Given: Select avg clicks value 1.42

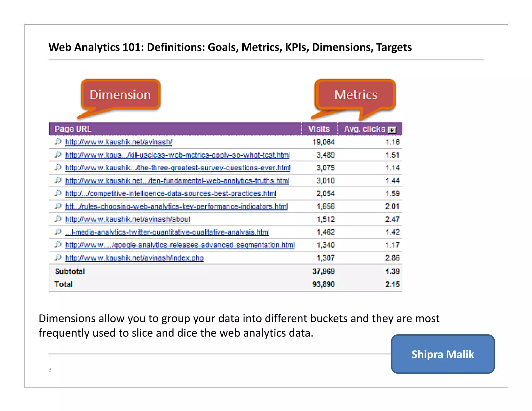Looking at the screenshot, I should tap(392, 232).
